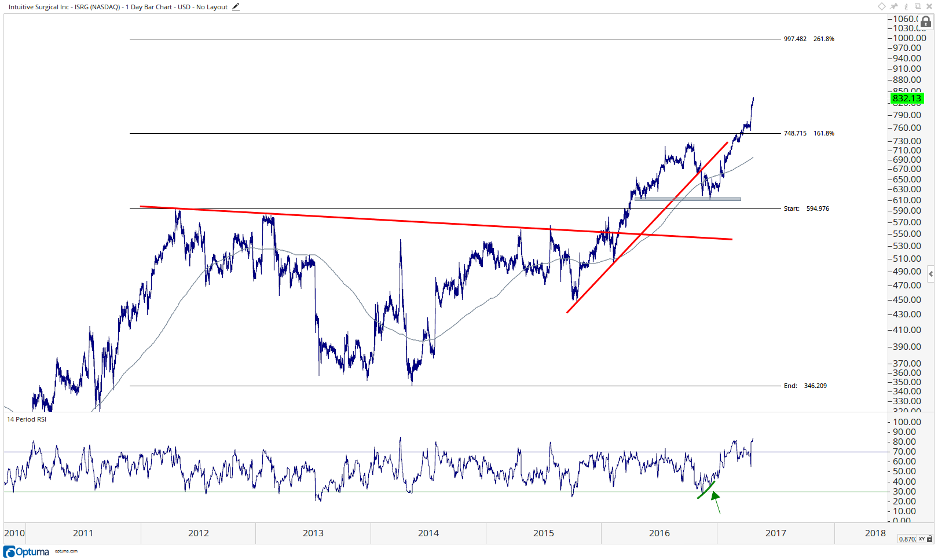The image size is (938, 560).
Task: Click the 2013 label on time axis
Action: tap(313, 533)
